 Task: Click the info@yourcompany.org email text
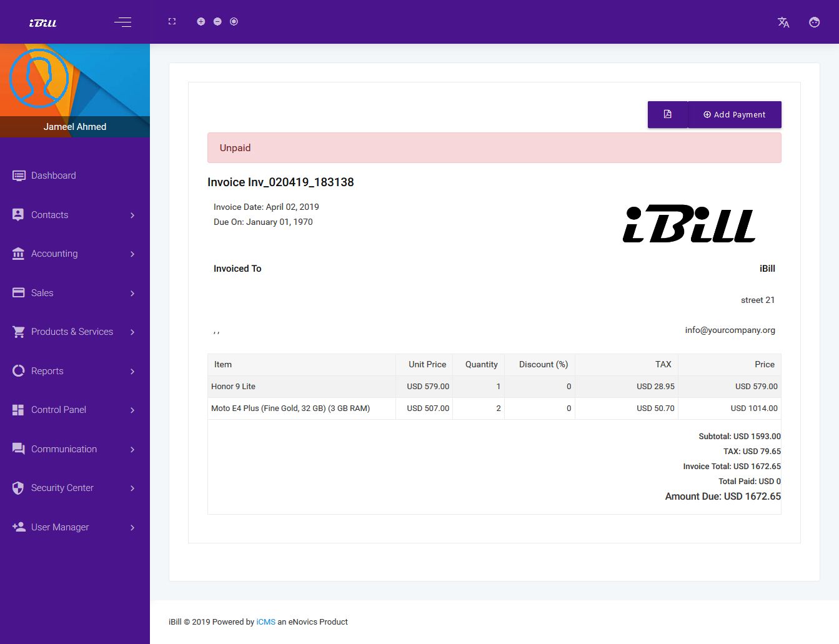tap(730, 330)
